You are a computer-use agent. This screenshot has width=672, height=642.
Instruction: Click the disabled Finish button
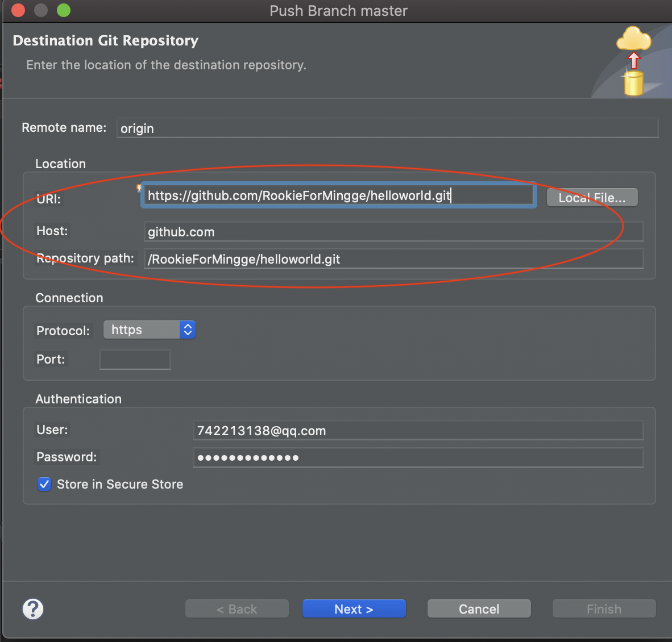[x=604, y=608]
